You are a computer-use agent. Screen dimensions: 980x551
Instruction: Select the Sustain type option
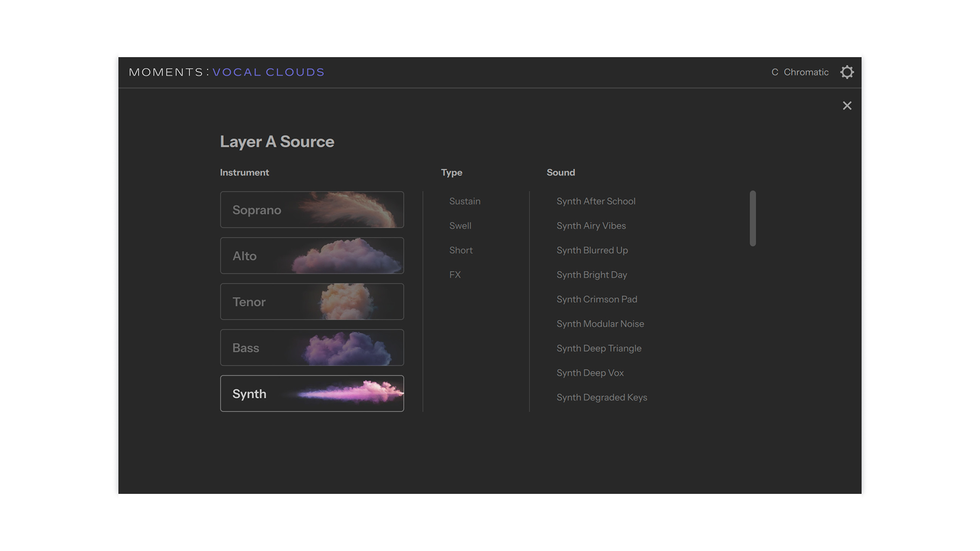coord(464,201)
